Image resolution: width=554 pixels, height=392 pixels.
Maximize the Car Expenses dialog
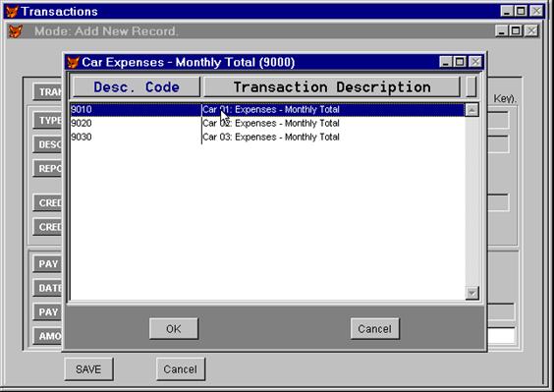[460, 62]
